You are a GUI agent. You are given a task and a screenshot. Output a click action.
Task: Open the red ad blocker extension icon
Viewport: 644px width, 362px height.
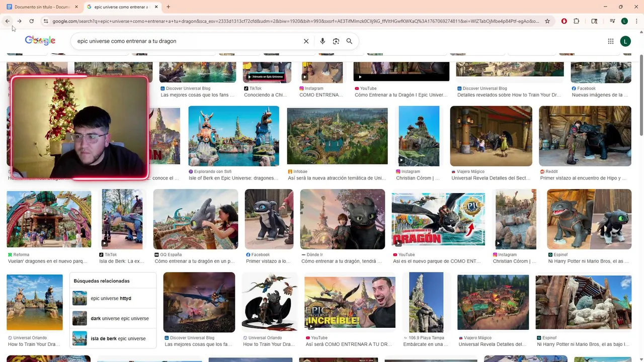coord(564,21)
